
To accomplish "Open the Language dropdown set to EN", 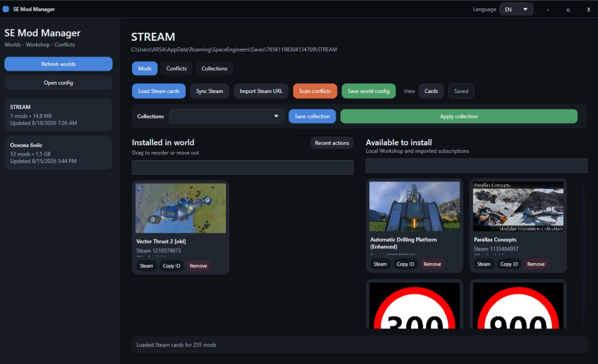I will click(516, 9).
